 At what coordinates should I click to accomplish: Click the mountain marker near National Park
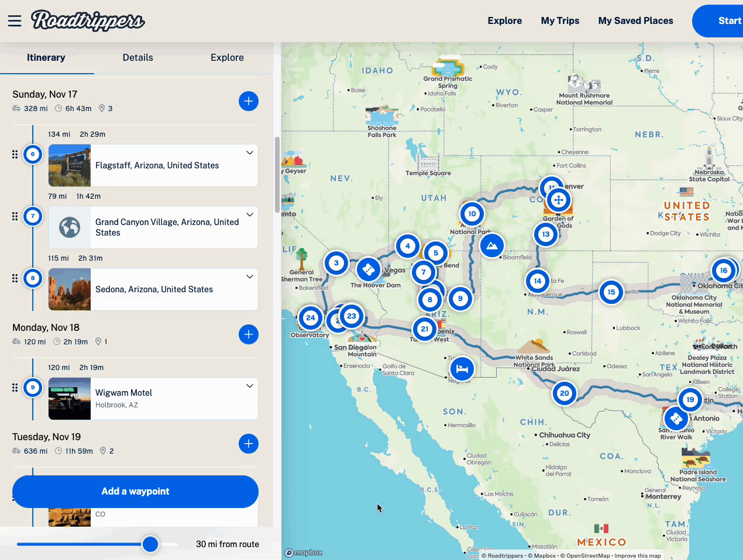click(492, 246)
